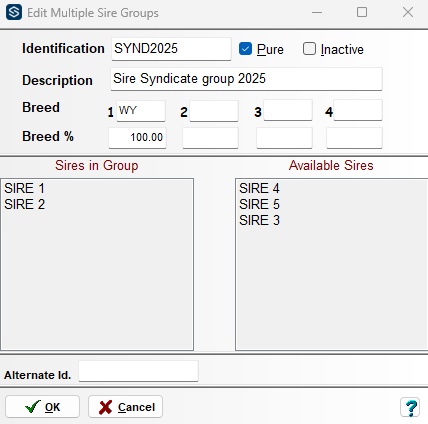Select SIRE 1 in Sires in Group
This screenshot has height=424, width=428.
point(24,188)
